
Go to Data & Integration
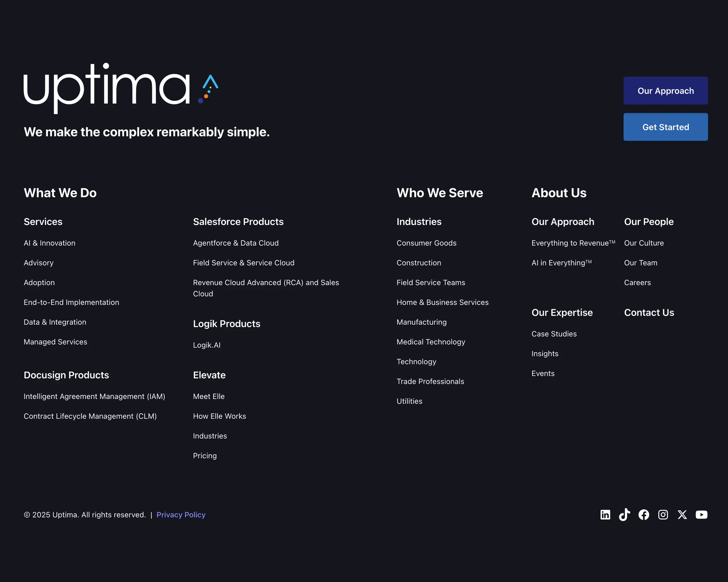click(55, 322)
